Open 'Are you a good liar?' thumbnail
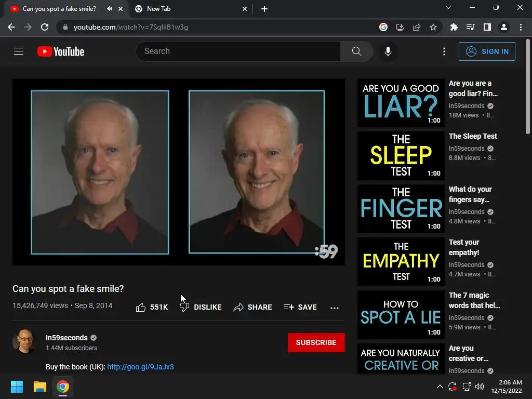The width and height of the screenshot is (532, 399). pos(401,103)
